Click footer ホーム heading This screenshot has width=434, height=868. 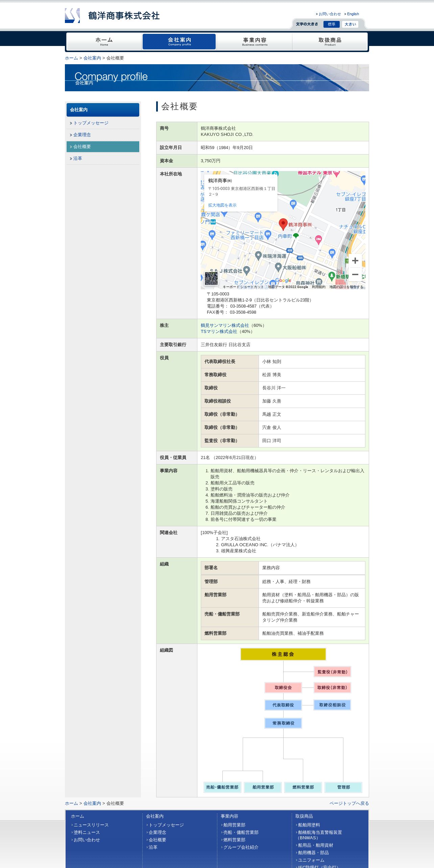coord(77,816)
